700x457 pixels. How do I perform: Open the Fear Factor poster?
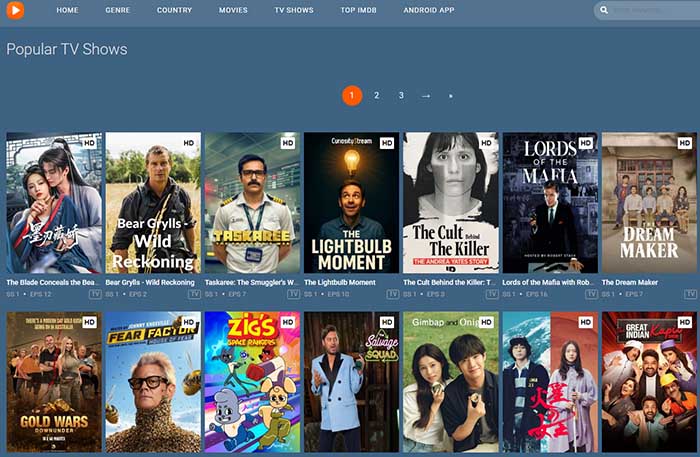153,382
